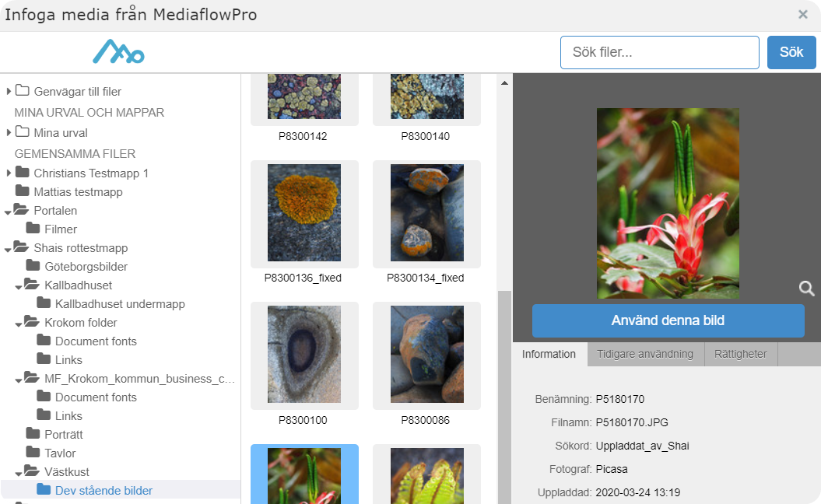Collapse the Shais rottestmapp folder
The height and width of the screenshot is (504, 821).
pos(8,250)
